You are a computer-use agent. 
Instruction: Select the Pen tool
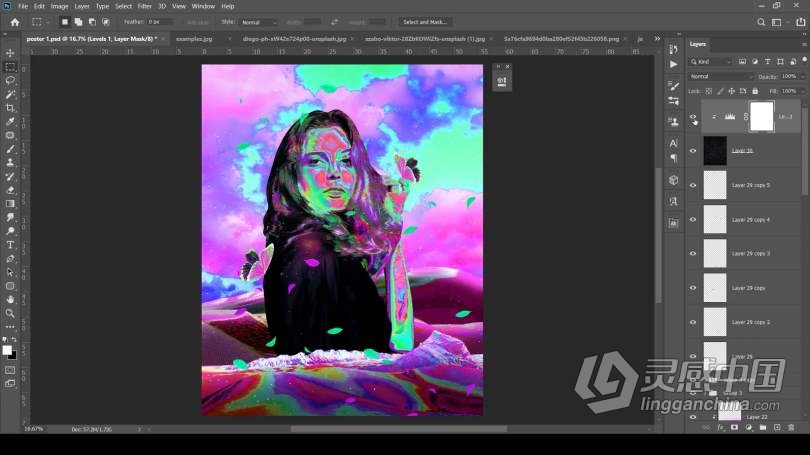pyautogui.click(x=10, y=258)
